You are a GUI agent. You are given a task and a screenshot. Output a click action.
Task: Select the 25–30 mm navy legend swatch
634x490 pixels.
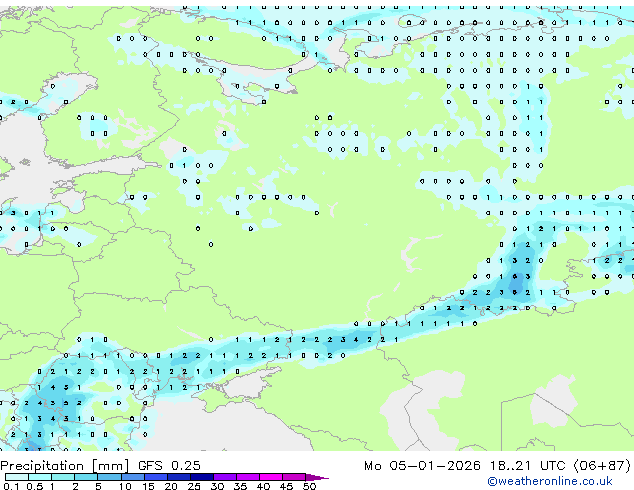tap(202, 477)
